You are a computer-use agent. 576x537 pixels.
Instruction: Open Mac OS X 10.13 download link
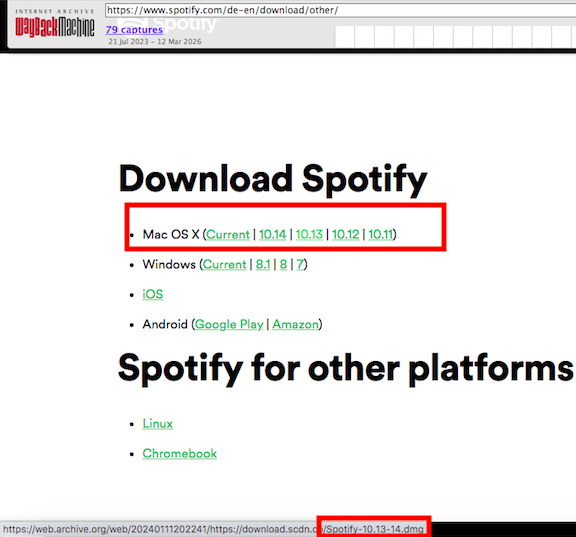[309, 234]
